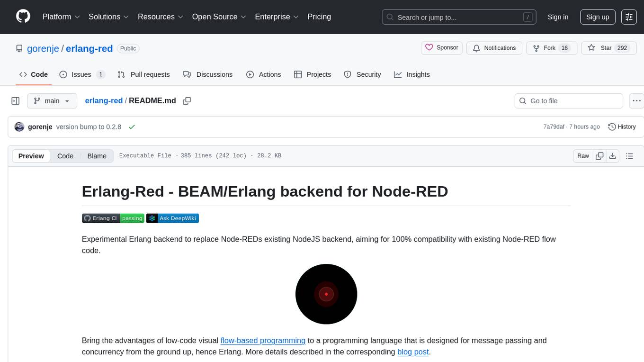The image size is (644, 362).
Task: Open the appearance settings icon
Action: tap(629, 17)
